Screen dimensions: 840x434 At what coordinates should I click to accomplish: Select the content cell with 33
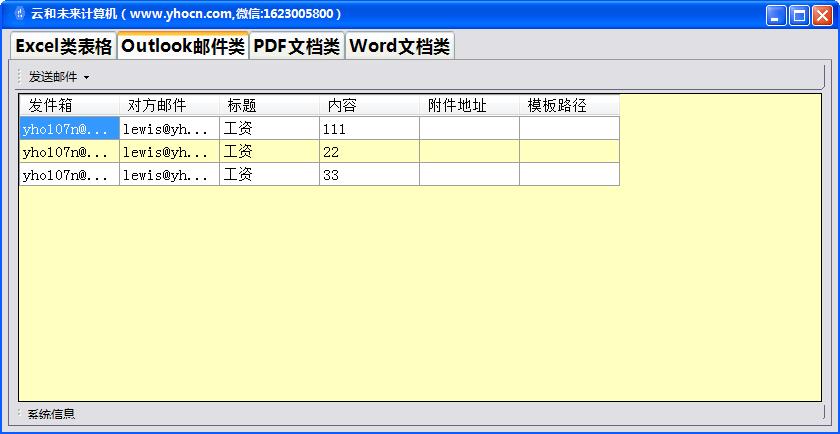click(x=369, y=174)
